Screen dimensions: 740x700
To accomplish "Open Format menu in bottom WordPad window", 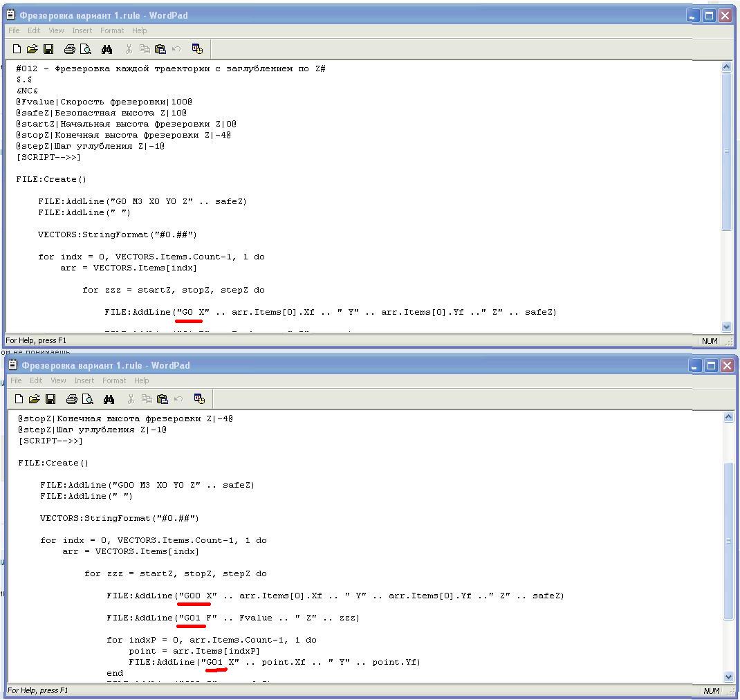I will coord(113,380).
